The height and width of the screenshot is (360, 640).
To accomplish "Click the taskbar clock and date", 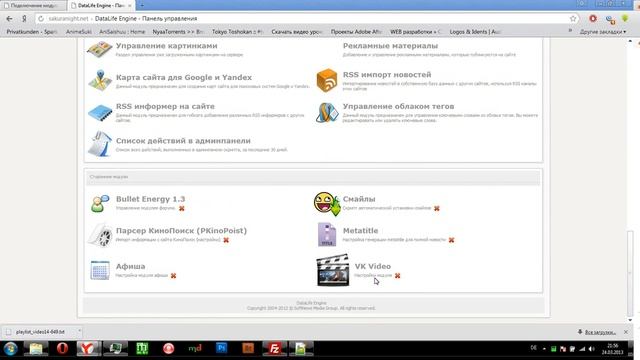I will [x=612, y=349].
